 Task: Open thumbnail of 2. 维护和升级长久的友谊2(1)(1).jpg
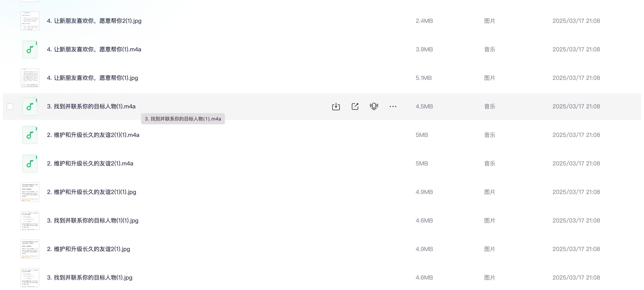click(x=30, y=192)
